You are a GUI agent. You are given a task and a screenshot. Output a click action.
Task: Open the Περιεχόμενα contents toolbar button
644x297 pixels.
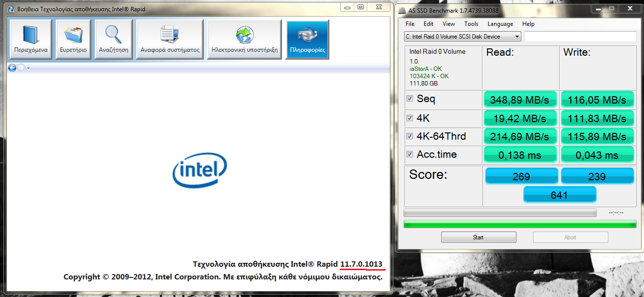click(x=31, y=39)
